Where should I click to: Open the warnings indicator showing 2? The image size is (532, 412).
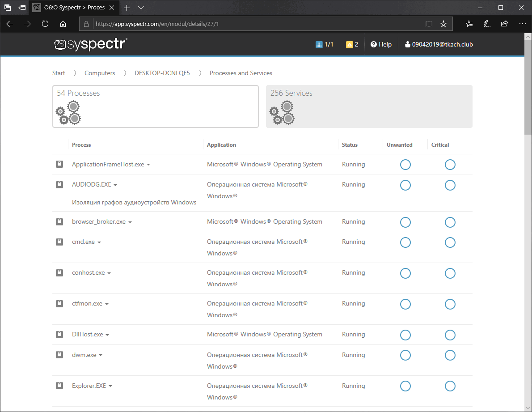[x=352, y=44]
